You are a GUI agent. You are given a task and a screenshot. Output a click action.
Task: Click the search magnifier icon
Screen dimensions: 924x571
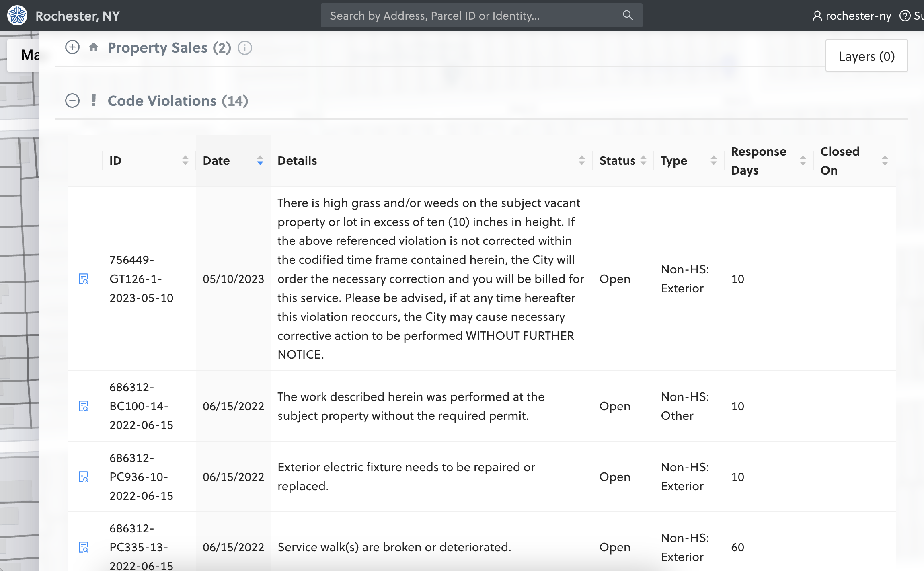628,15
